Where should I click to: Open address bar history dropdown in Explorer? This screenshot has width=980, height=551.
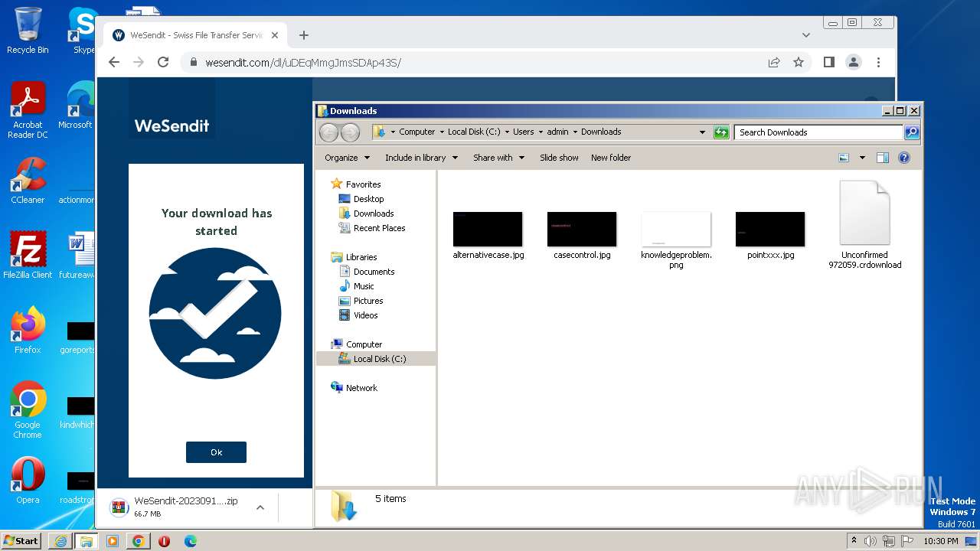click(x=702, y=132)
